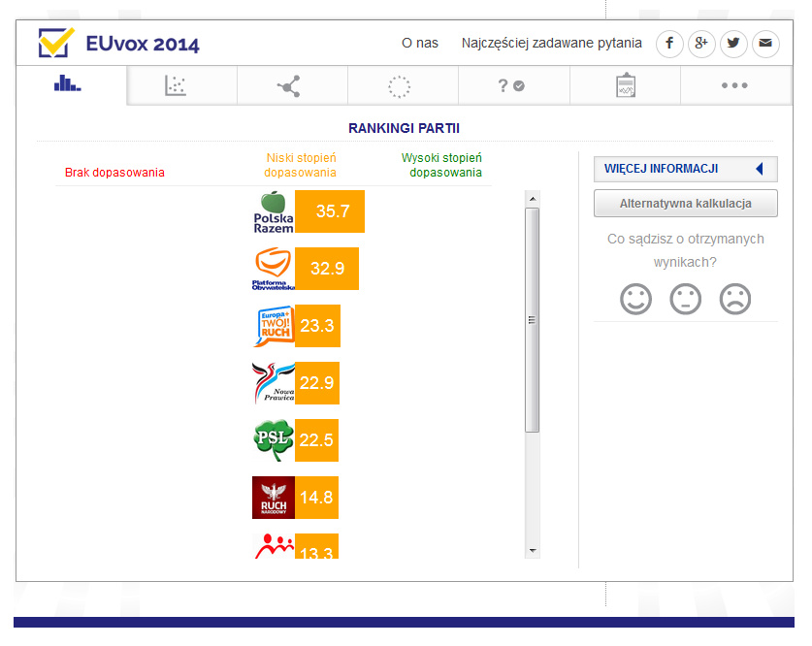Click the PSL clover logo
812x646 pixels.
pyautogui.click(x=274, y=440)
